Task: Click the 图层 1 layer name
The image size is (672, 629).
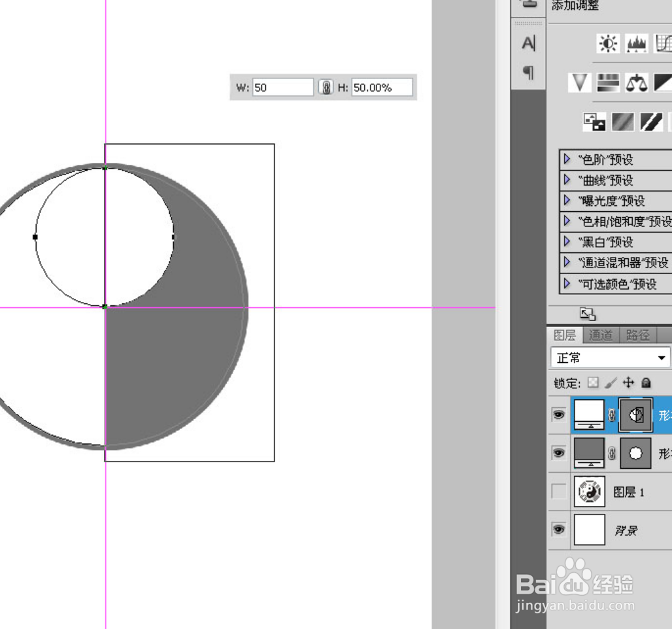Action: point(628,492)
